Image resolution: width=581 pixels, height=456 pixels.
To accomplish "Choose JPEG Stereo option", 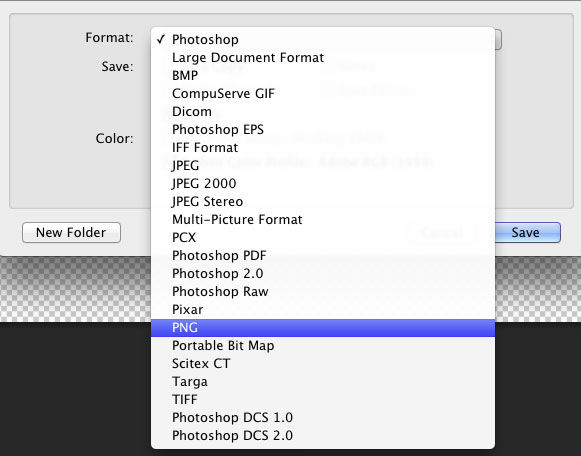I will tap(323, 202).
